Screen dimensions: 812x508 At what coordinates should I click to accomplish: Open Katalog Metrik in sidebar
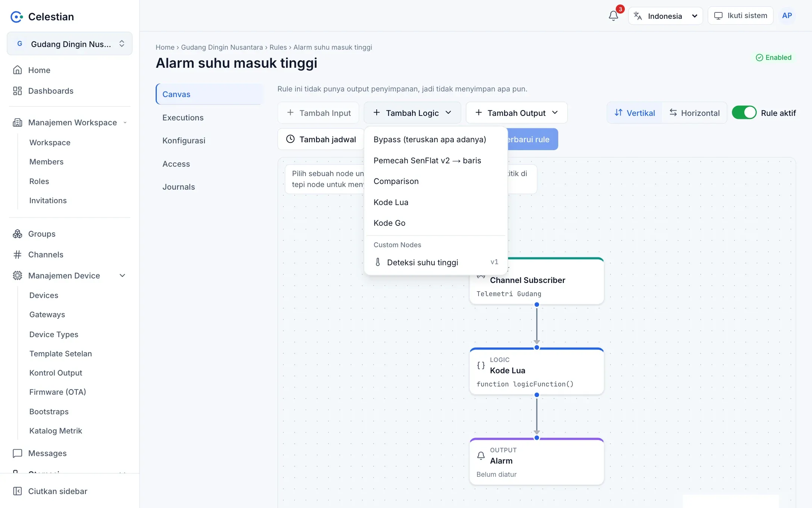(x=56, y=430)
